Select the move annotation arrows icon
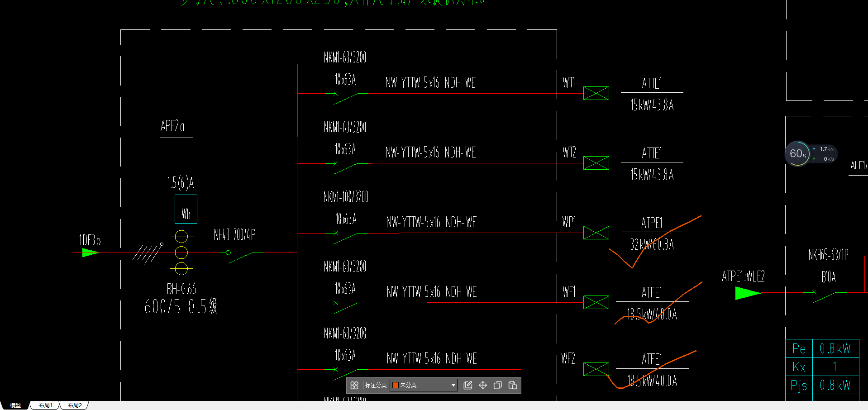Viewport: 868px width, 410px height. click(483, 385)
